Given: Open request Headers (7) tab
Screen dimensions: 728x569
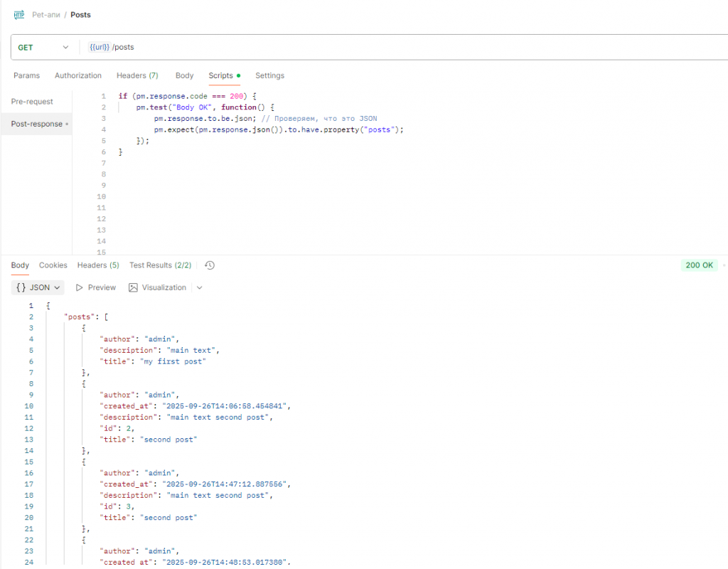Looking at the screenshot, I should [x=137, y=75].
